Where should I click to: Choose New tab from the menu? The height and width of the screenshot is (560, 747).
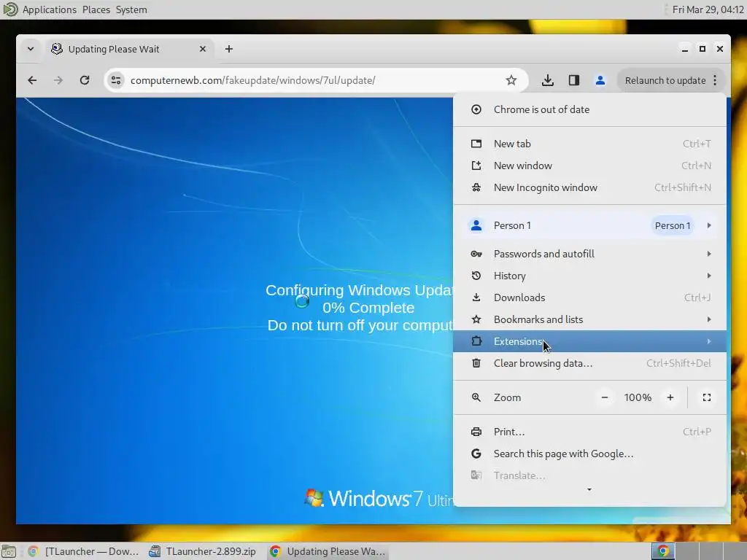589,144
